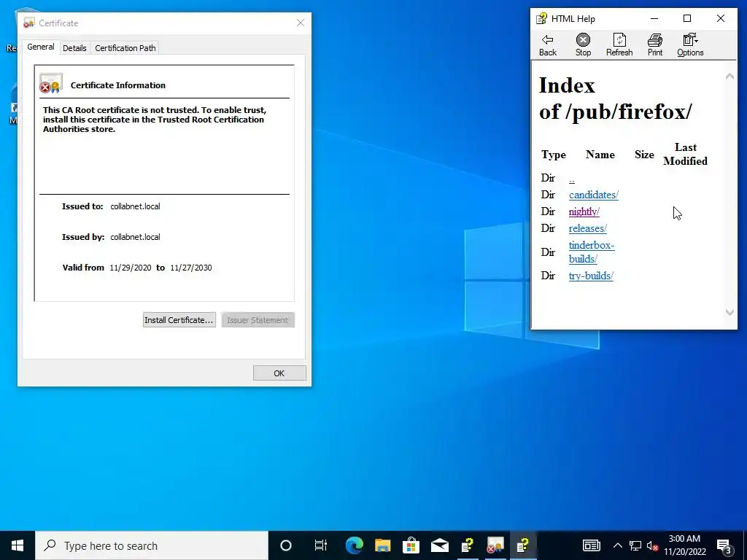The width and height of the screenshot is (747, 560).
Task: Select the active HTML Help taskbar icon
Action: [524, 545]
